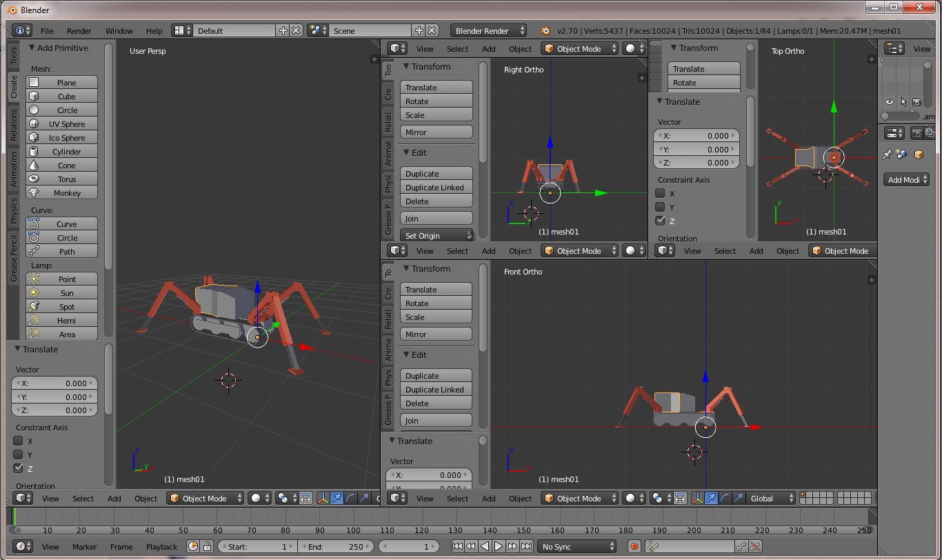
Task: Uncheck Z constraint axis in left panel
Action: click(19, 468)
